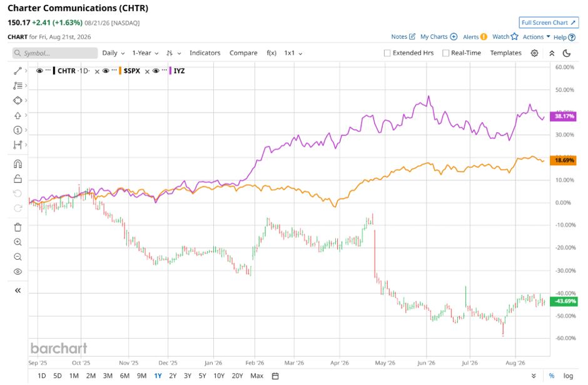Select the Max time range

tap(257, 376)
